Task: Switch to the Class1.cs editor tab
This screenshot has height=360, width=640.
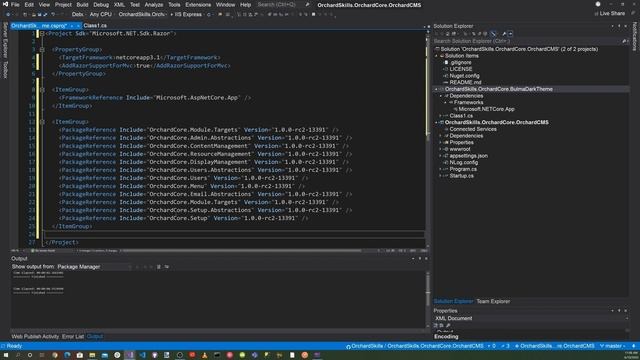Action: coord(95,25)
